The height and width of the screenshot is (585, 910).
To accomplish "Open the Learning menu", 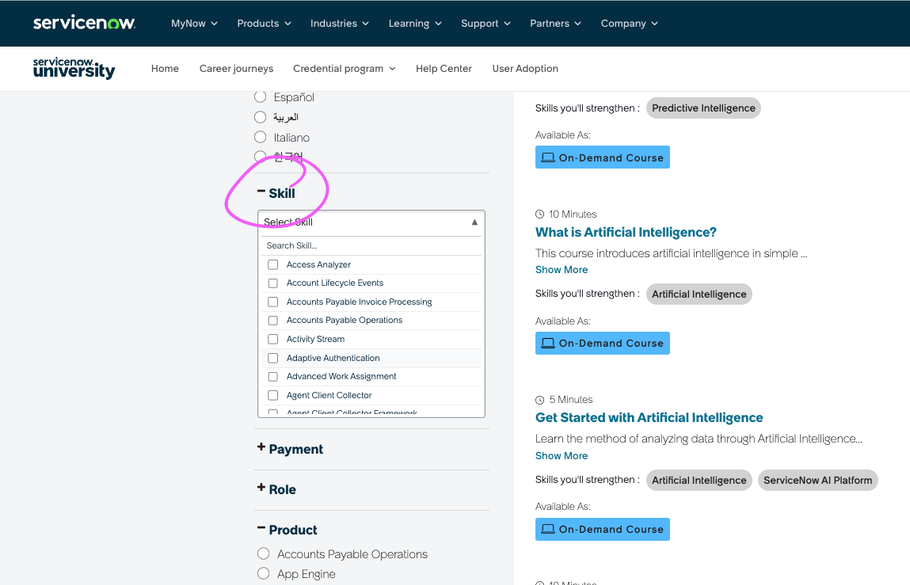I will click(415, 24).
